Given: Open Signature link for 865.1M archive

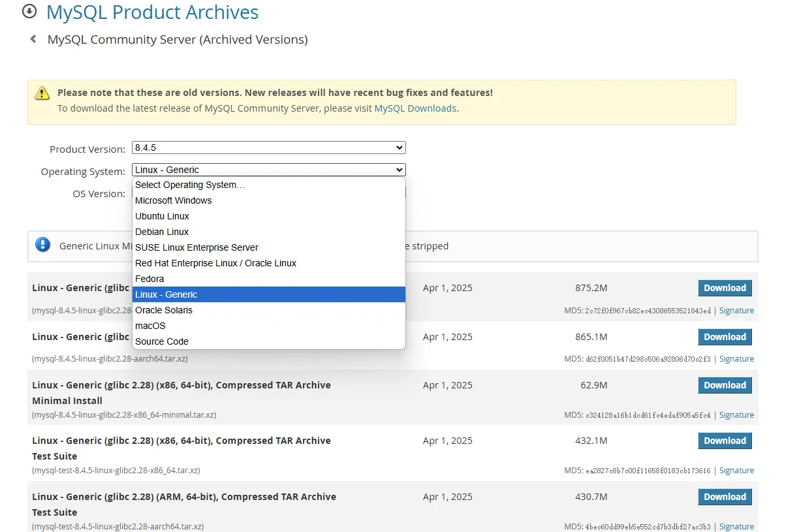Looking at the screenshot, I should click(x=736, y=359).
